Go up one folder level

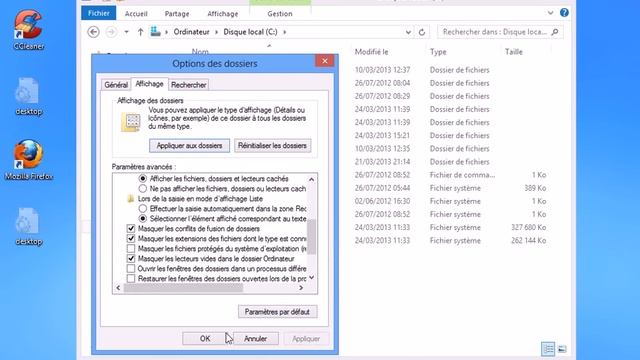click(x=140, y=32)
